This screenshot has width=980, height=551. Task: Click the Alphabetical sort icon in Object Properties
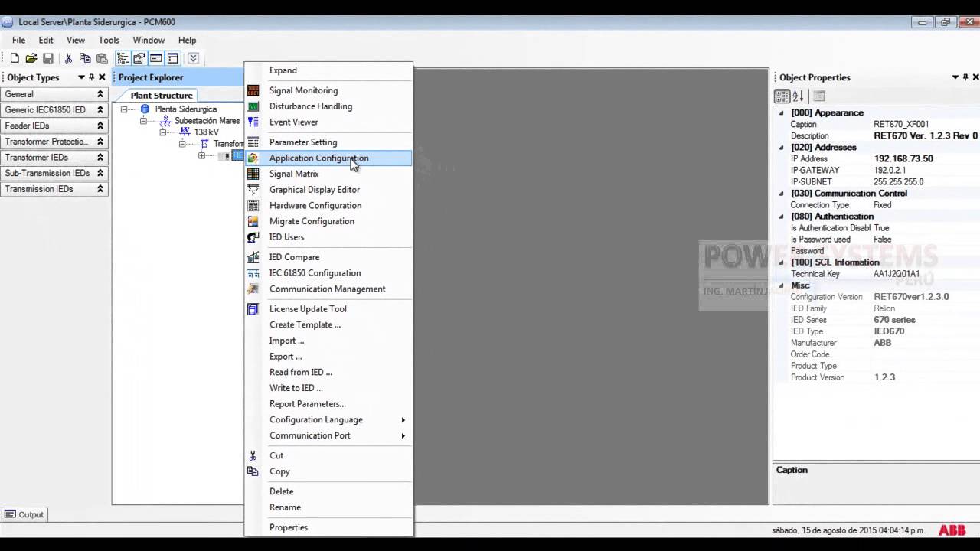[798, 96]
